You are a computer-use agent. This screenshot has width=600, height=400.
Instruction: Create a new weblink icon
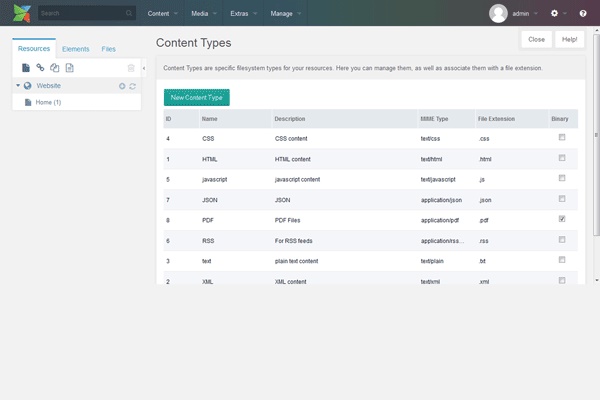[40, 68]
